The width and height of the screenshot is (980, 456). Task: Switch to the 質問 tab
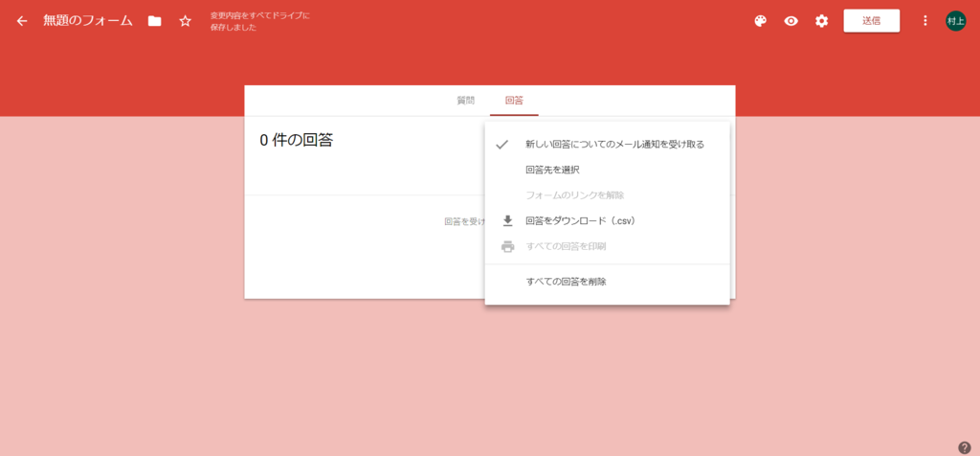click(x=466, y=100)
